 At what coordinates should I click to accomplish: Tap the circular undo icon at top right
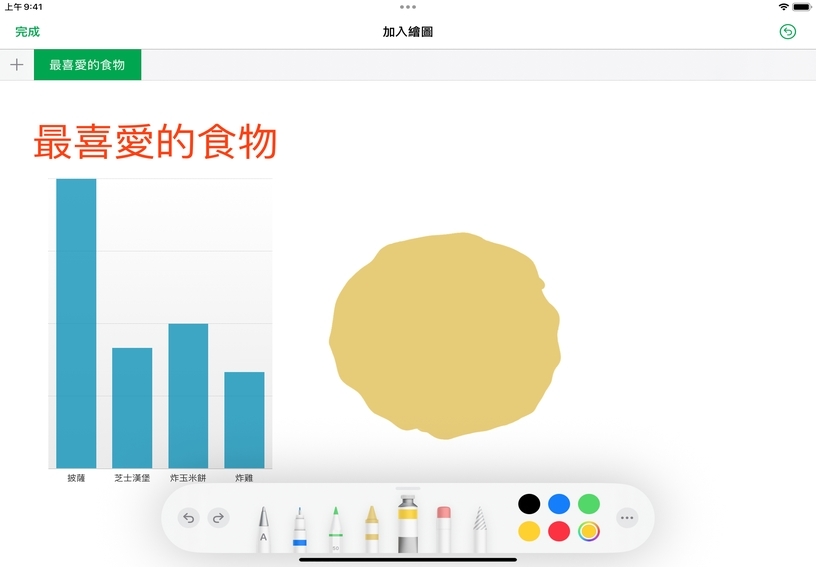click(x=788, y=32)
